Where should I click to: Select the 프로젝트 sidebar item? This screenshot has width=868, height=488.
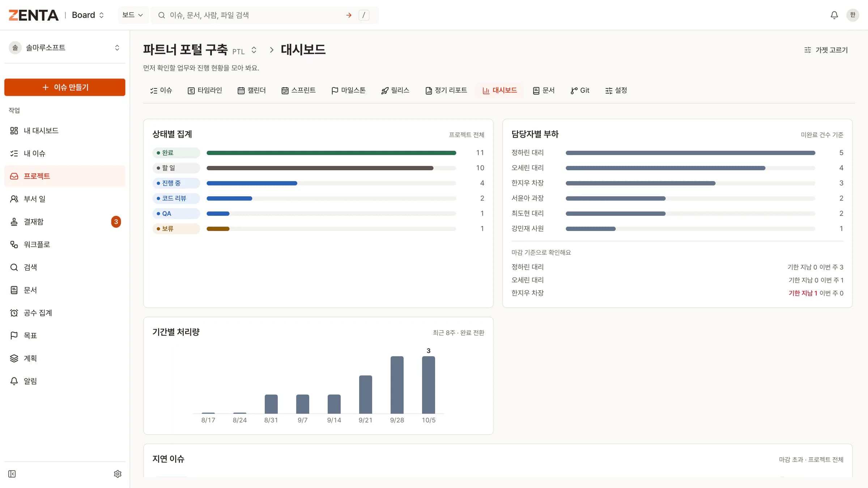(65, 176)
